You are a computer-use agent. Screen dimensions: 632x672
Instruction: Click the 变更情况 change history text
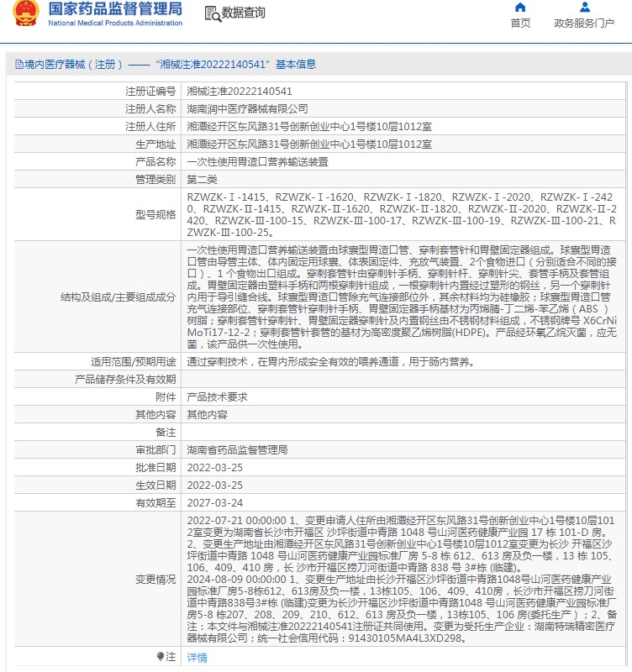(402, 580)
